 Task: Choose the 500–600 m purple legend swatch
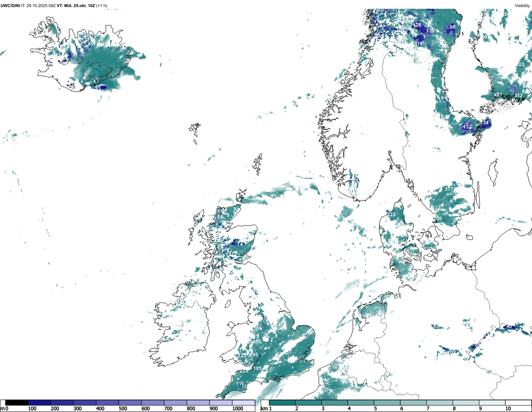tap(130, 403)
